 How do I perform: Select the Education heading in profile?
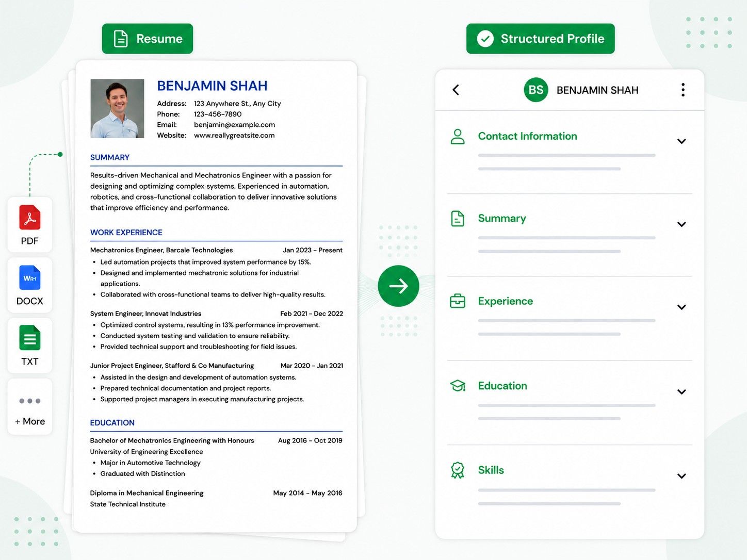[x=502, y=386]
